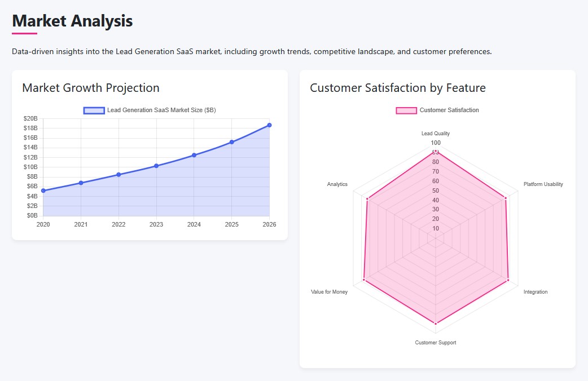
Task: Click the pink legend color box
Action: pyautogui.click(x=406, y=110)
